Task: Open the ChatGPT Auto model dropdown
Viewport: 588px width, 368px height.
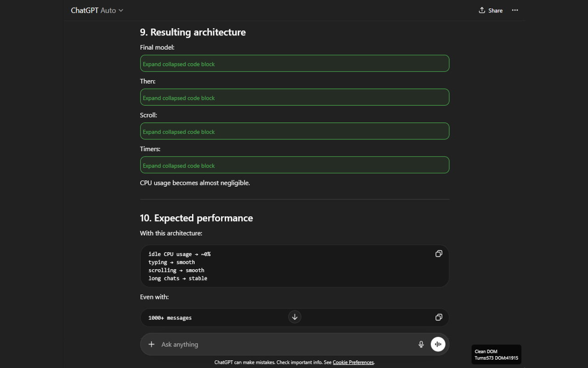Action: click(x=97, y=10)
